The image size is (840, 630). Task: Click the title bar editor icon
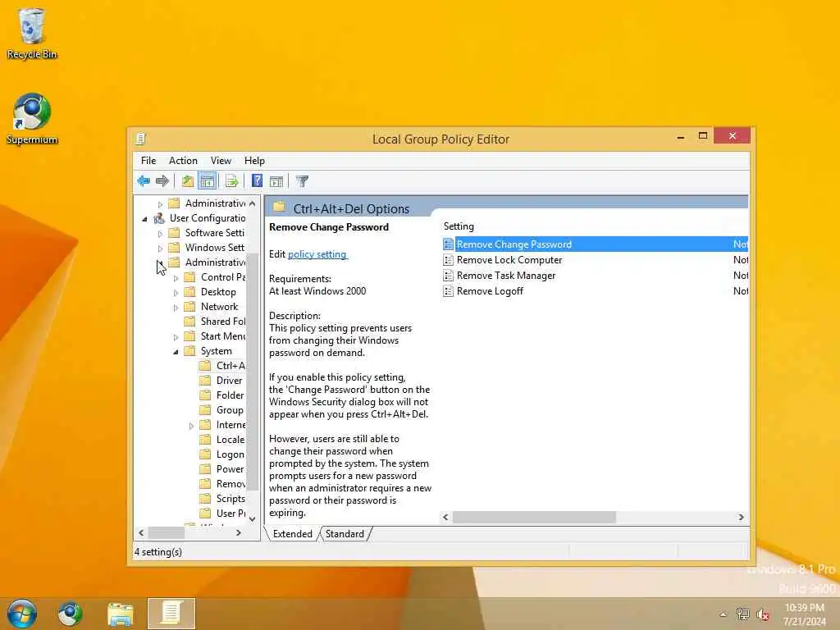point(141,139)
